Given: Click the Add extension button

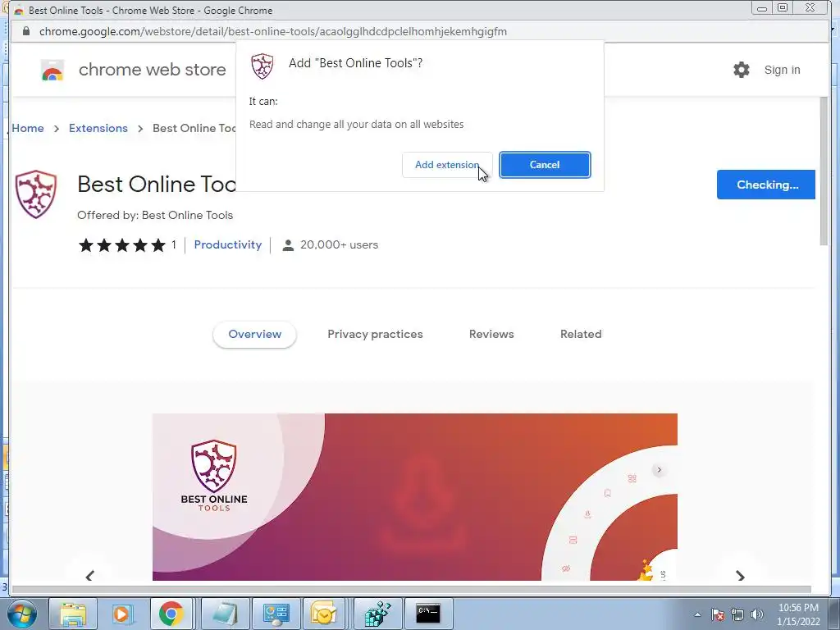Looking at the screenshot, I should click(447, 165).
